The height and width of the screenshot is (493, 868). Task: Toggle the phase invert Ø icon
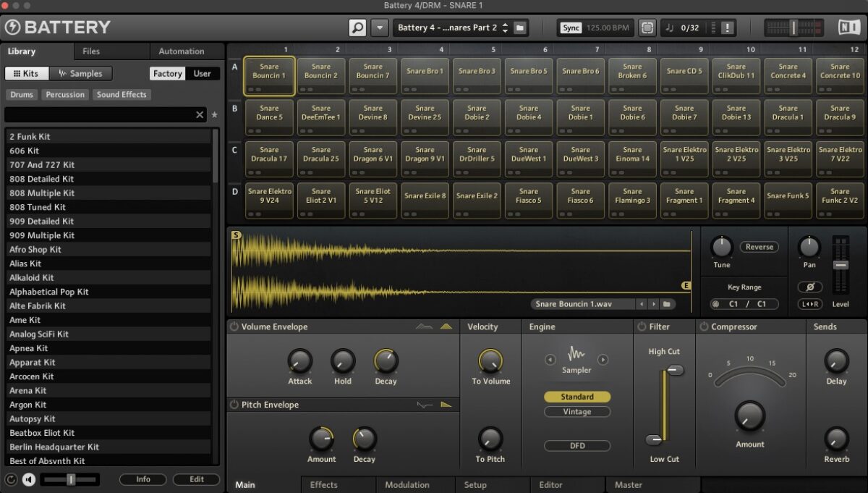[810, 287]
